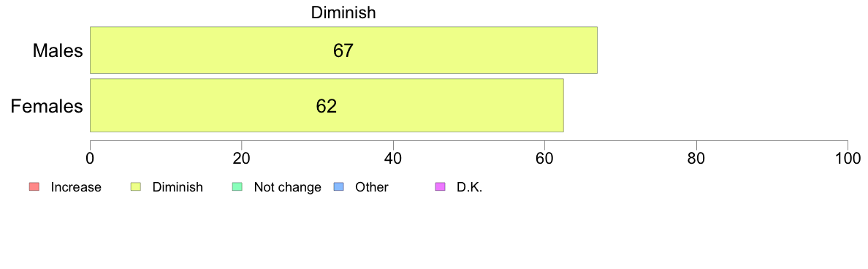
Task: Click the Females axis label
Action: tap(47, 106)
